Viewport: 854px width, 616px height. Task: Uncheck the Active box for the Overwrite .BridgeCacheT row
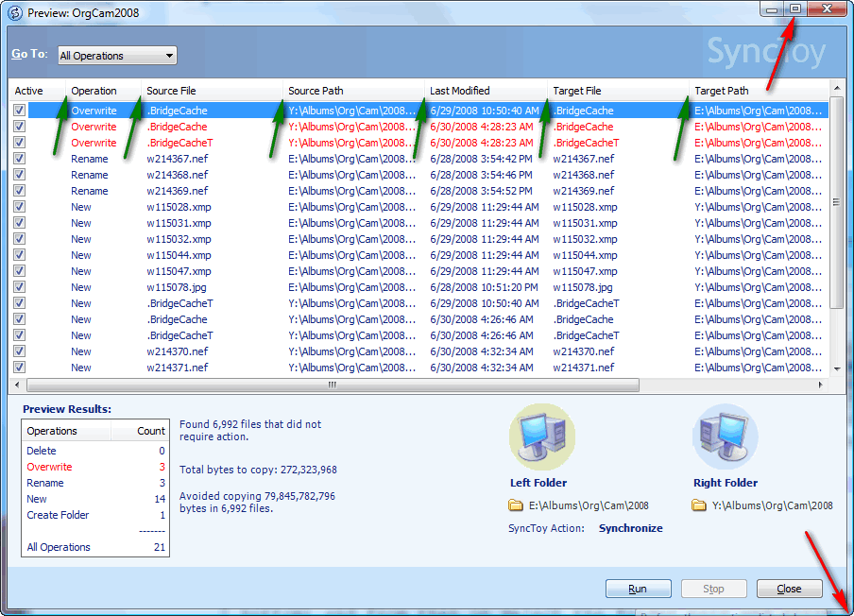click(x=20, y=143)
